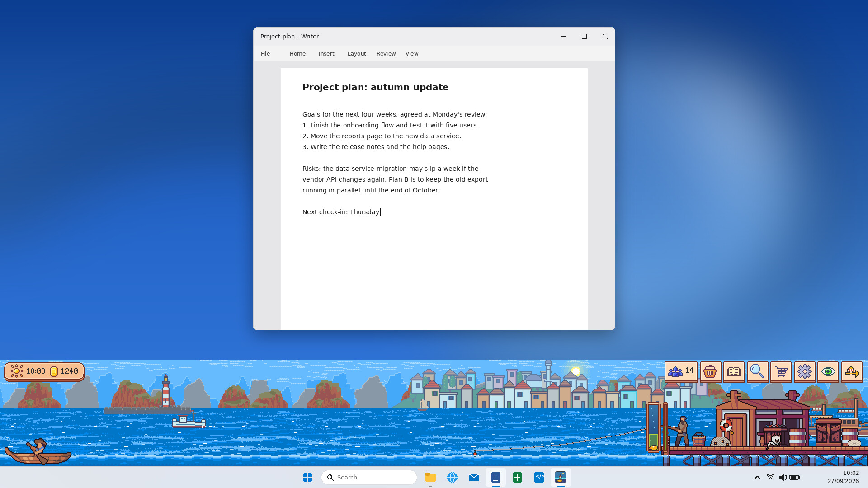Click the heading 'Project plan: autumn update'
Viewport: 868px width, 488px height.
pyautogui.click(x=375, y=87)
